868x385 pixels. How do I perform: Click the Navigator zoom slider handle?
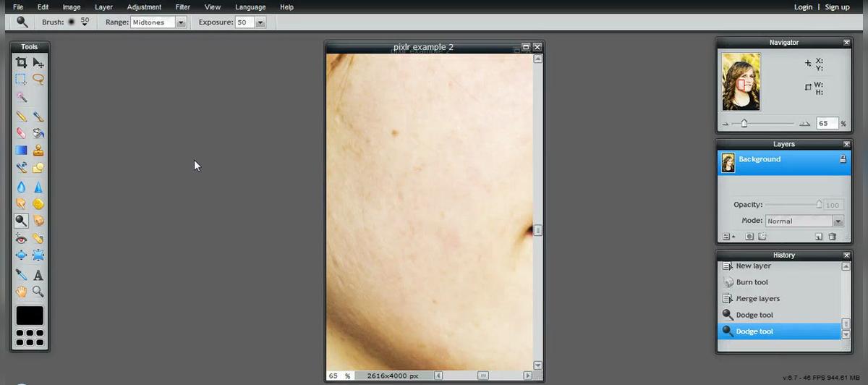tap(744, 124)
